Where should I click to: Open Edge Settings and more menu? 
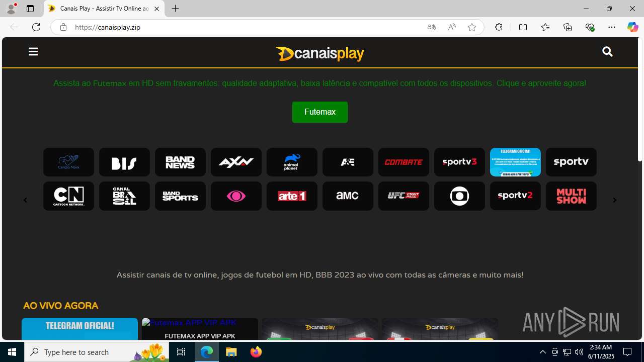coord(612,27)
